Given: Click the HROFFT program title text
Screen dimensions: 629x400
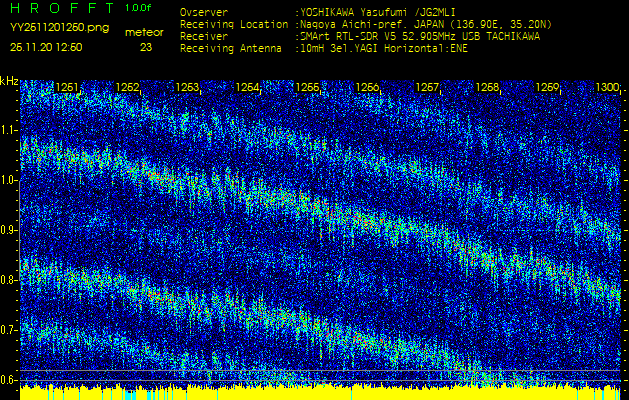Looking at the screenshot, I should [60, 8].
